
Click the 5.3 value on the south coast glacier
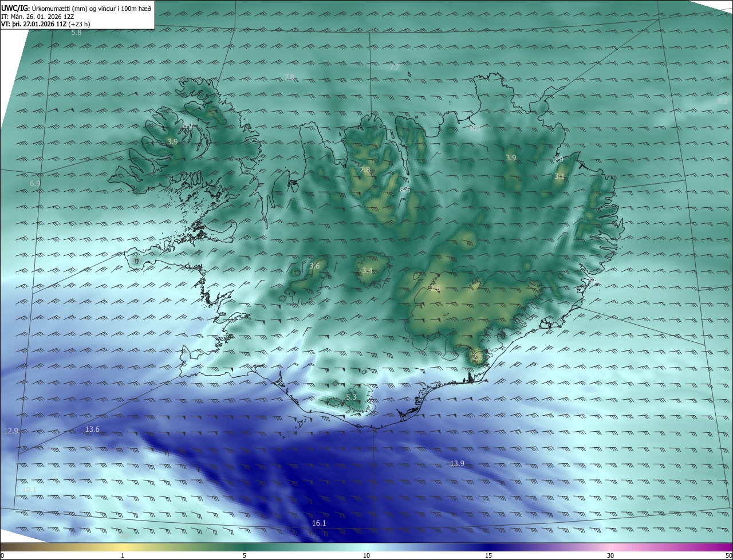351,397
